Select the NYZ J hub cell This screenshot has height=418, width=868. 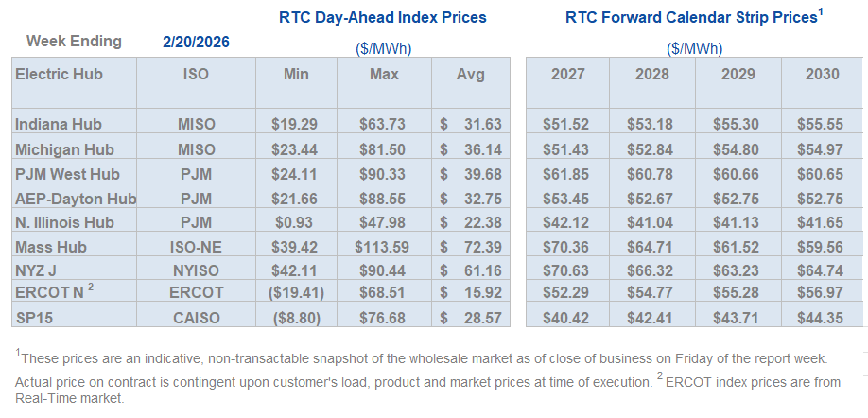click(x=38, y=272)
